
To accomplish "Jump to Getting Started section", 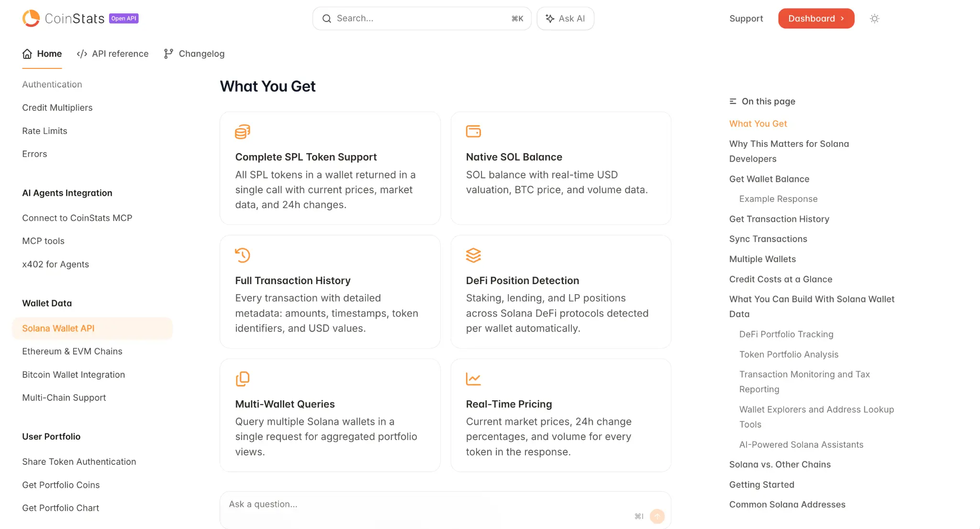I will [x=762, y=485].
